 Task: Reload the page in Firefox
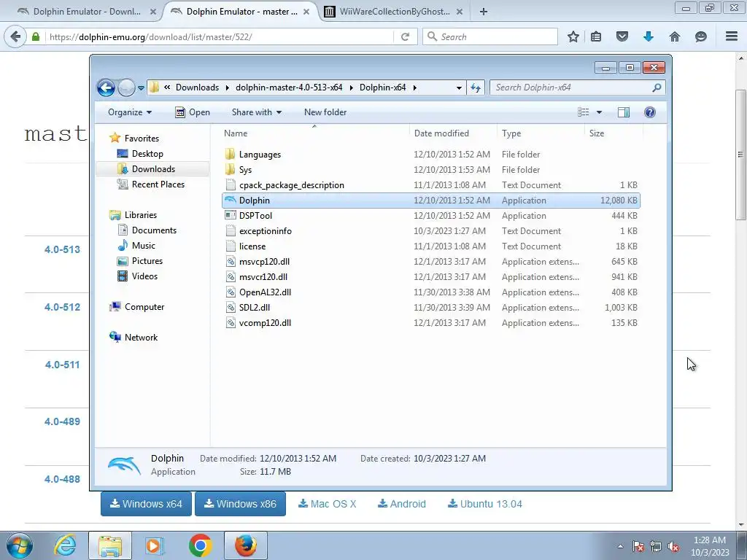tap(406, 36)
